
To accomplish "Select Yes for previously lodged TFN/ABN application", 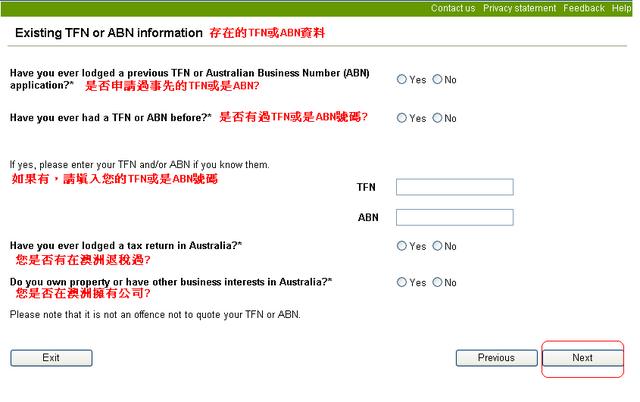I will (402, 80).
